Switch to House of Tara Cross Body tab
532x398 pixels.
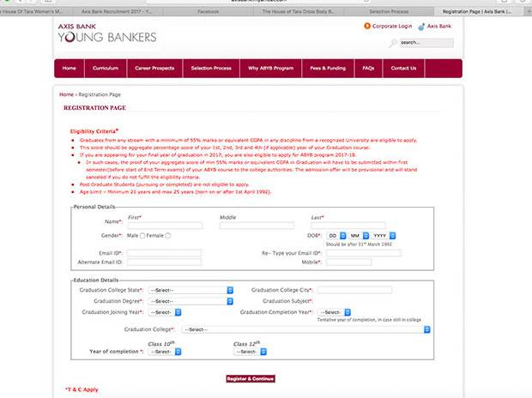coord(299,11)
